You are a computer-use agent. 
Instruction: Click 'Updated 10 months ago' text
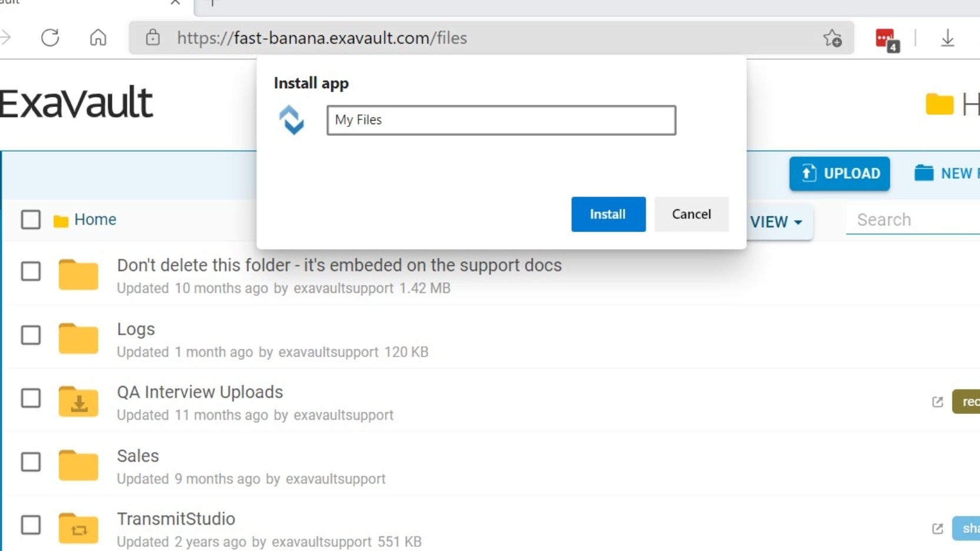click(192, 288)
